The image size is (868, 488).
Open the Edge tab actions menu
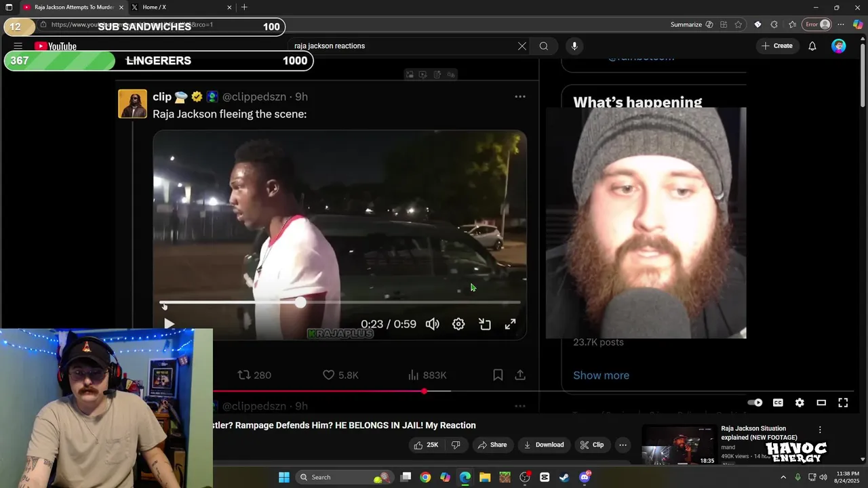(x=9, y=7)
